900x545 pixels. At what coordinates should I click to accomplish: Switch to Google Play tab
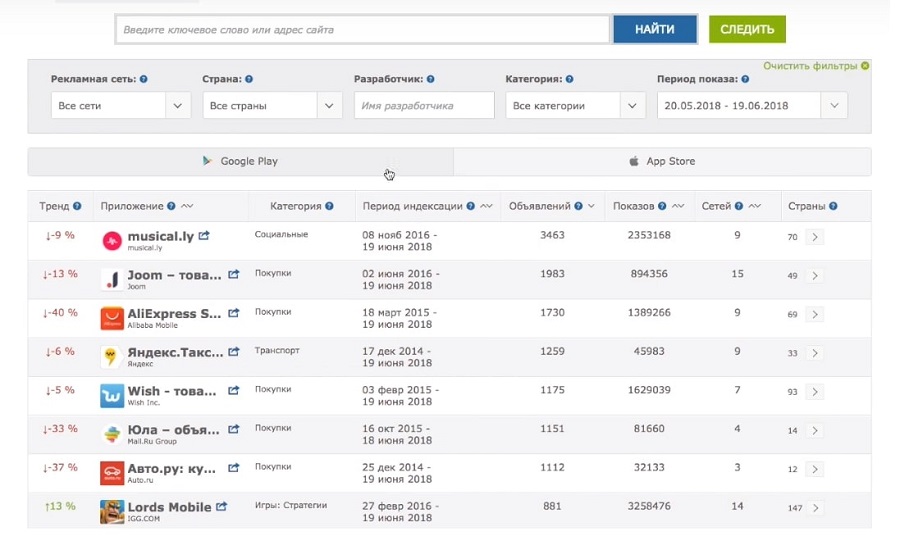coord(240,161)
